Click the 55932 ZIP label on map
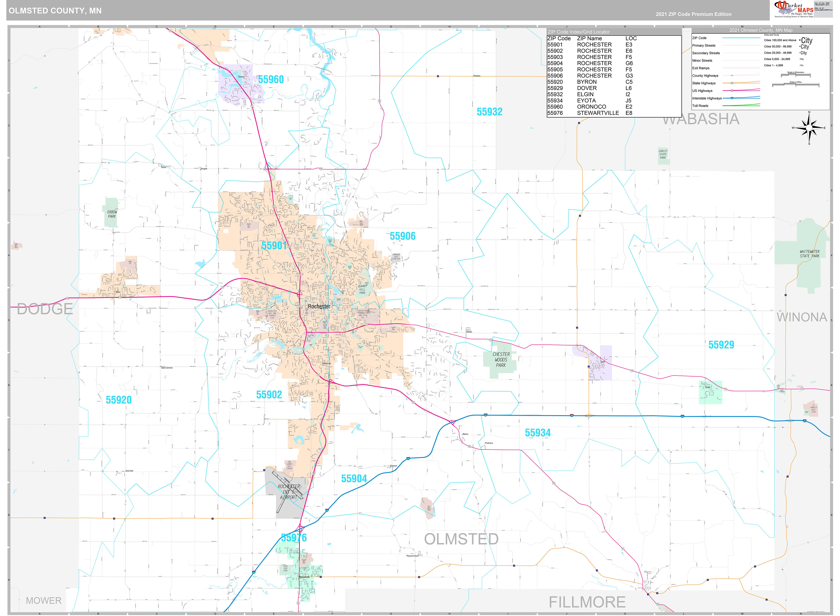This screenshot has height=616, width=840. click(x=490, y=112)
